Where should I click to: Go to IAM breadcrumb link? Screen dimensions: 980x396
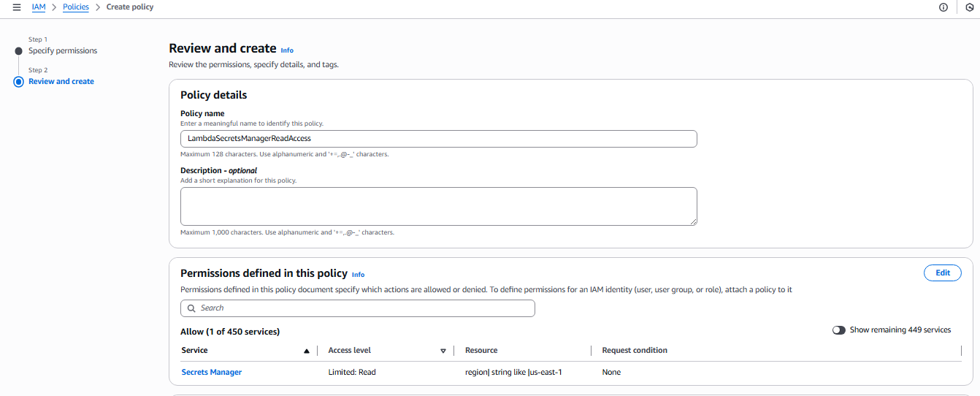[38, 7]
